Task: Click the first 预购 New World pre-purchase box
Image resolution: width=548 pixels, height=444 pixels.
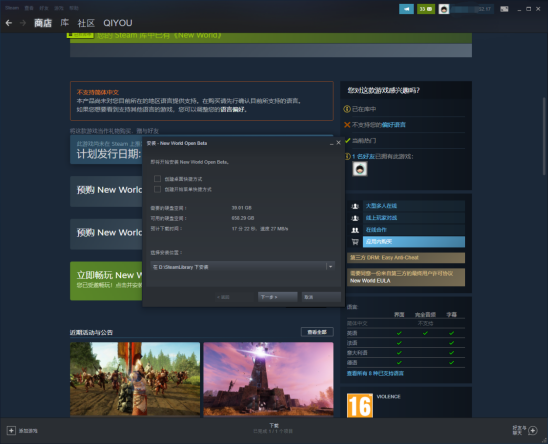Action: (x=106, y=191)
